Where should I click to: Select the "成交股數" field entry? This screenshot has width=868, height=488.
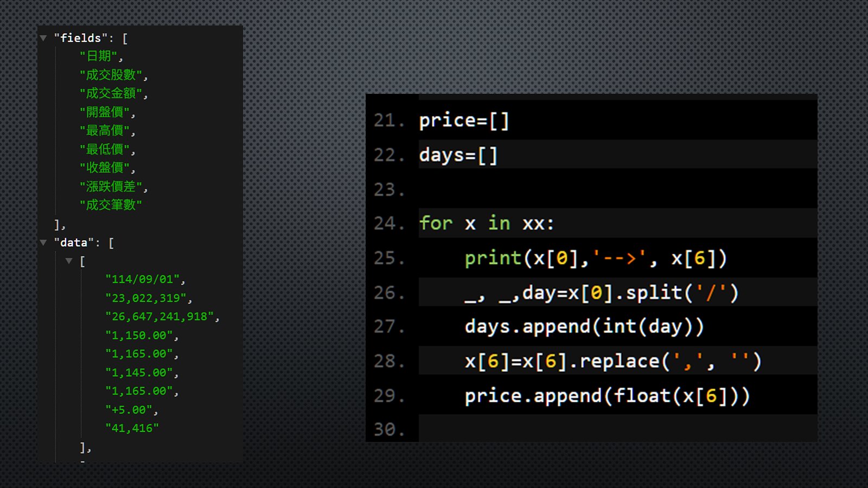tap(113, 75)
